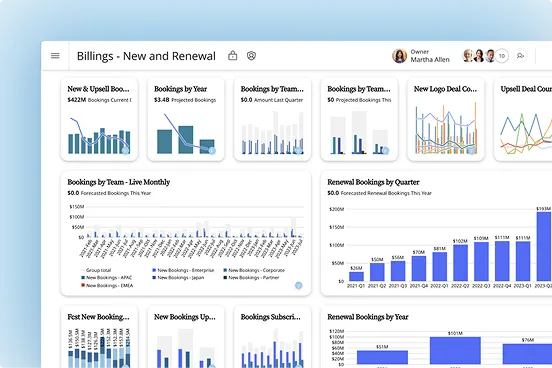Click the 2022-Q3 axis label

click(x=481, y=286)
